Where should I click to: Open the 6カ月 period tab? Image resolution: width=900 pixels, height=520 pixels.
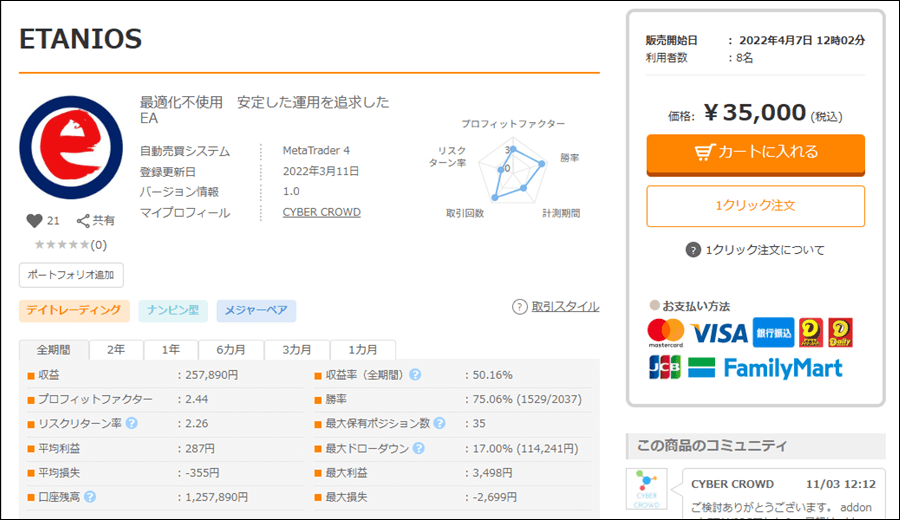click(230, 350)
